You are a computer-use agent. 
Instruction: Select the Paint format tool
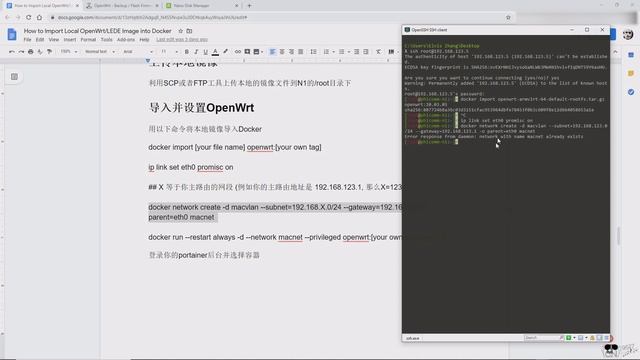[x=49, y=52]
